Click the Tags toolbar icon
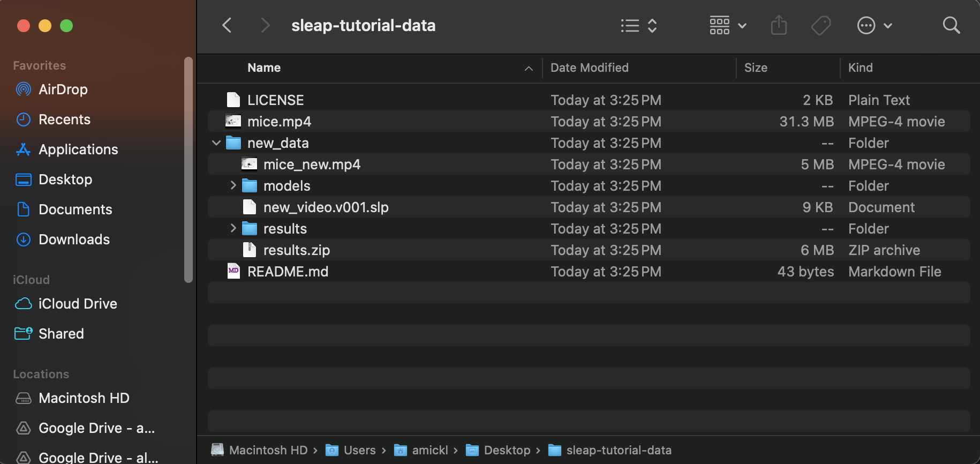Screen dimensions: 980x464 [x=820, y=25]
